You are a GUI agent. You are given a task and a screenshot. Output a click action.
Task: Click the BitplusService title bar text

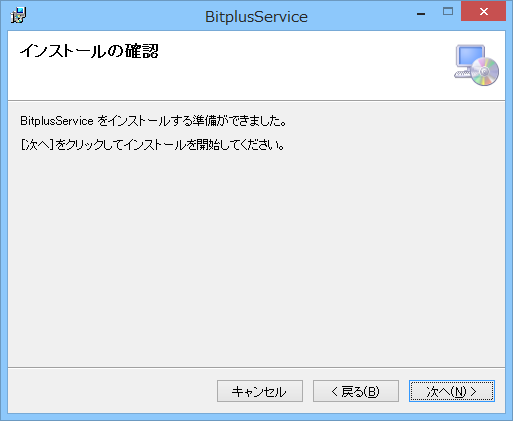(256, 17)
